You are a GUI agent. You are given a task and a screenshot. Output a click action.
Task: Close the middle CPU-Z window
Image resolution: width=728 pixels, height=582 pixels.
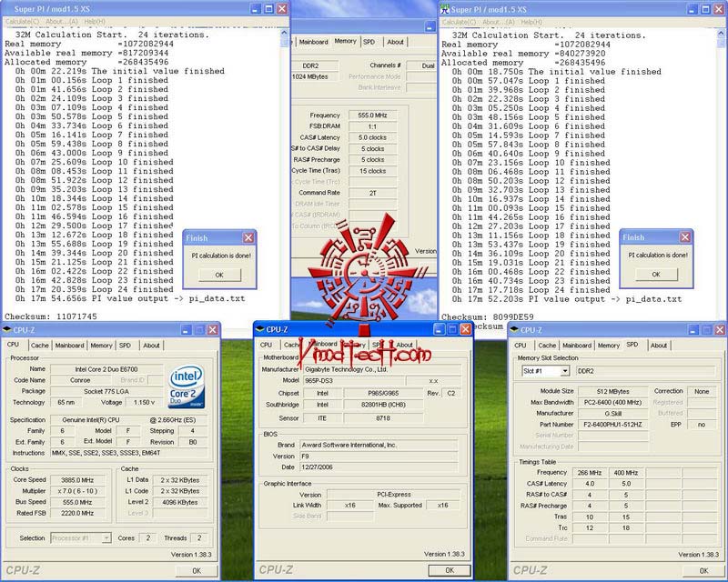click(x=465, y=329)
